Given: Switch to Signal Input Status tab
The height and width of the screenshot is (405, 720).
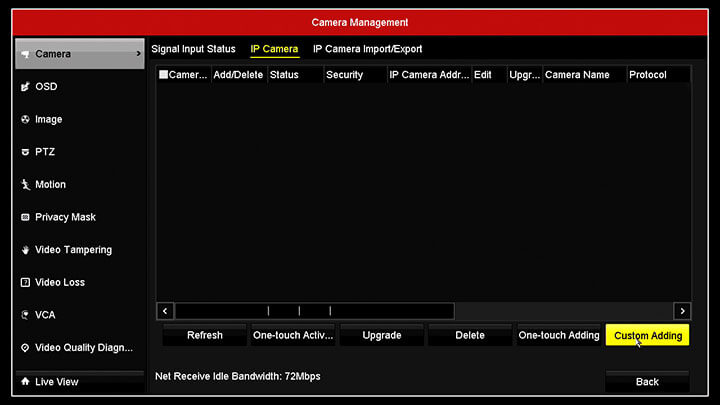Looking at the screenshot, I should [x=193, y=49].
